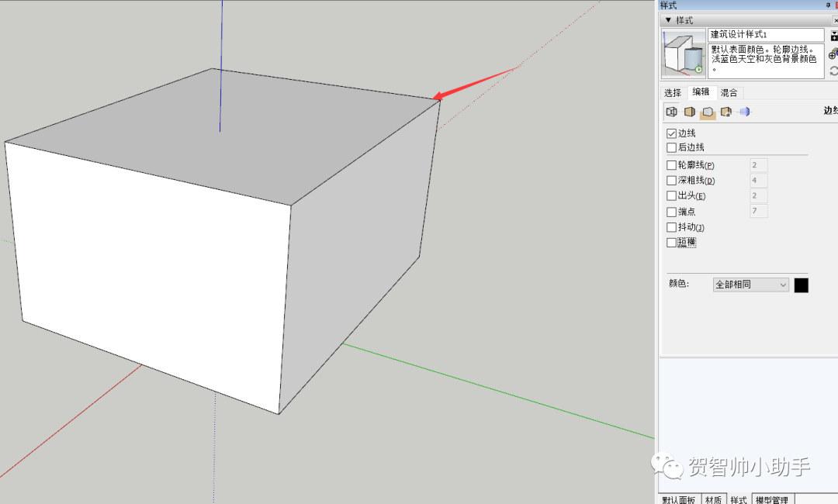Screen dimensions: 838x504
Task: Select the Modeling settings icon
Action: click(745, 111)
